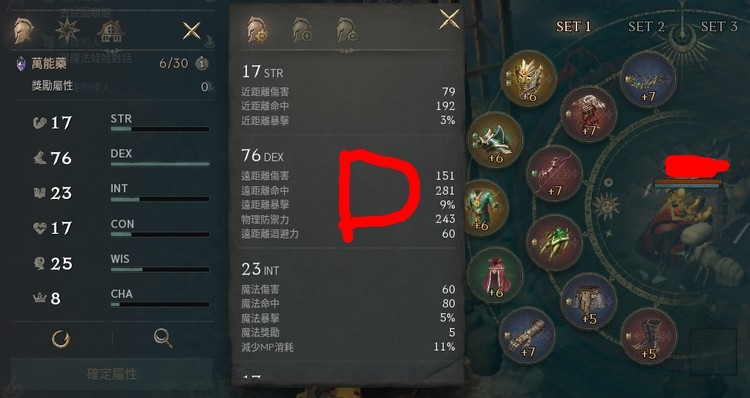Select the bow weapon slot +7

pyautogui.click(x=554, y=173)
